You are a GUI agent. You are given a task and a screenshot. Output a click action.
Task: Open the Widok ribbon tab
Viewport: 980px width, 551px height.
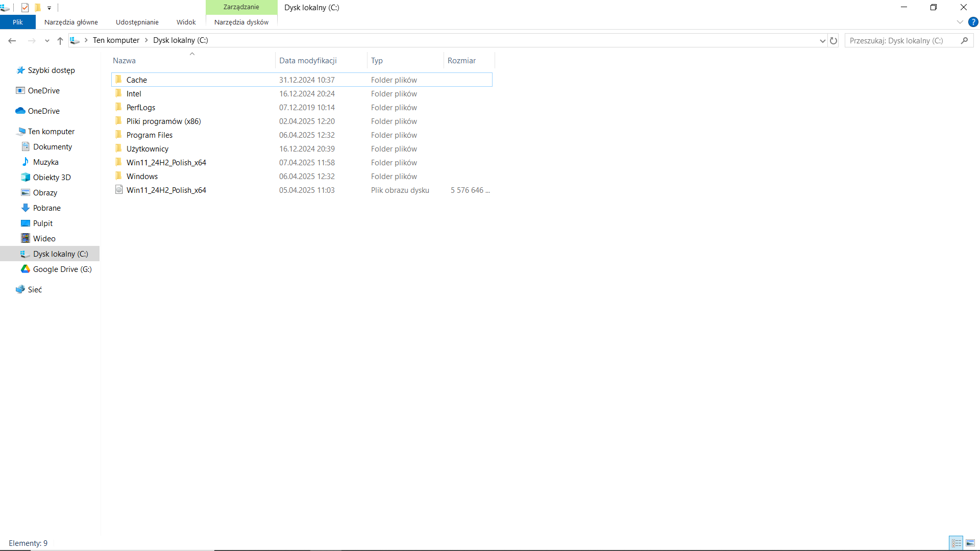186,22
